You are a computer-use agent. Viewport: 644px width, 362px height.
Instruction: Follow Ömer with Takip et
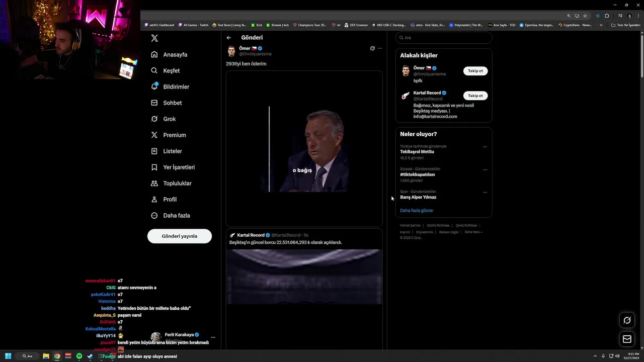475,71
